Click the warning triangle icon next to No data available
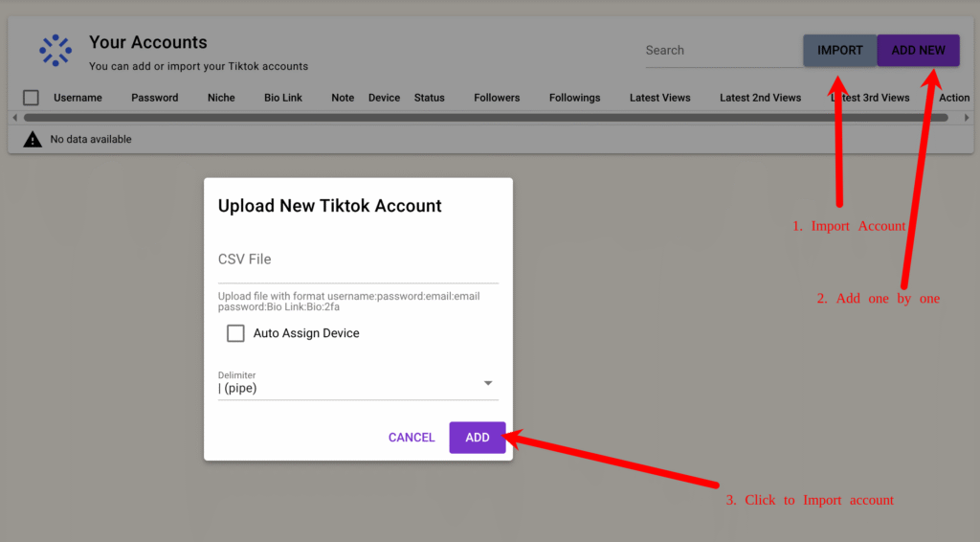This screenshot has width=980, height=542. pyautogui.click(x=33, y=140)
